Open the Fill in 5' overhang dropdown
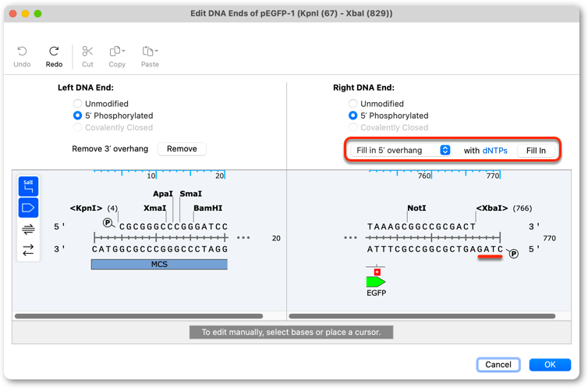Screen dimensions: 588x388 pyautogui.click(x=401, y=151)
